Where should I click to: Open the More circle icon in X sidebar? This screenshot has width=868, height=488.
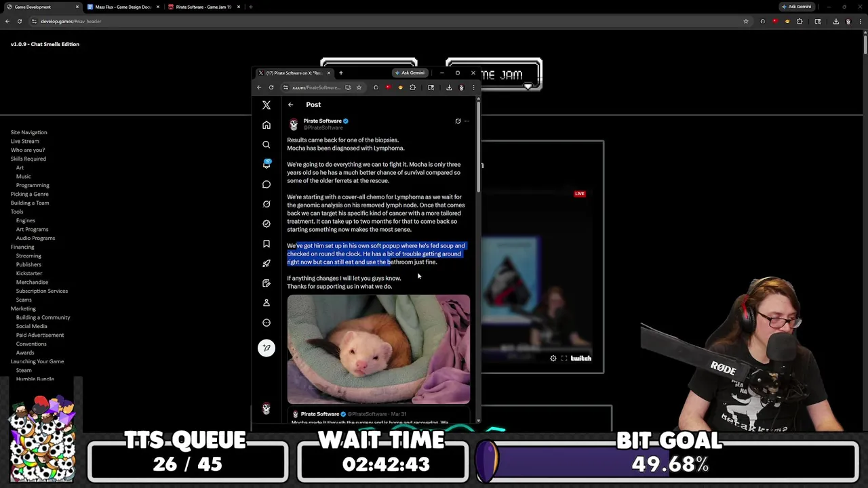(x=267, y=323)
